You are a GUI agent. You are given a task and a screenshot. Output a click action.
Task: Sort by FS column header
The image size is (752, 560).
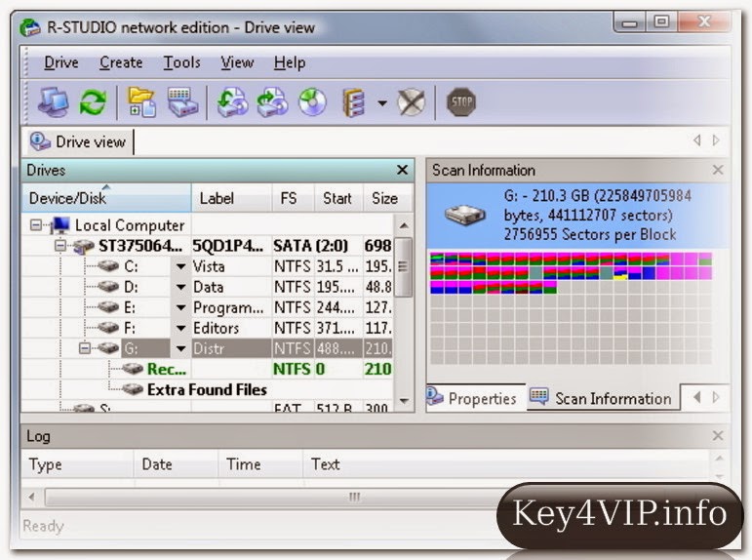click(x=293, y=198)
